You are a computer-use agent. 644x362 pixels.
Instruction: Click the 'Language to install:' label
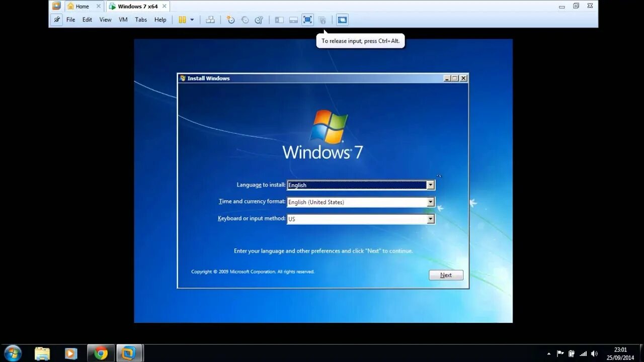pos(261,185)
